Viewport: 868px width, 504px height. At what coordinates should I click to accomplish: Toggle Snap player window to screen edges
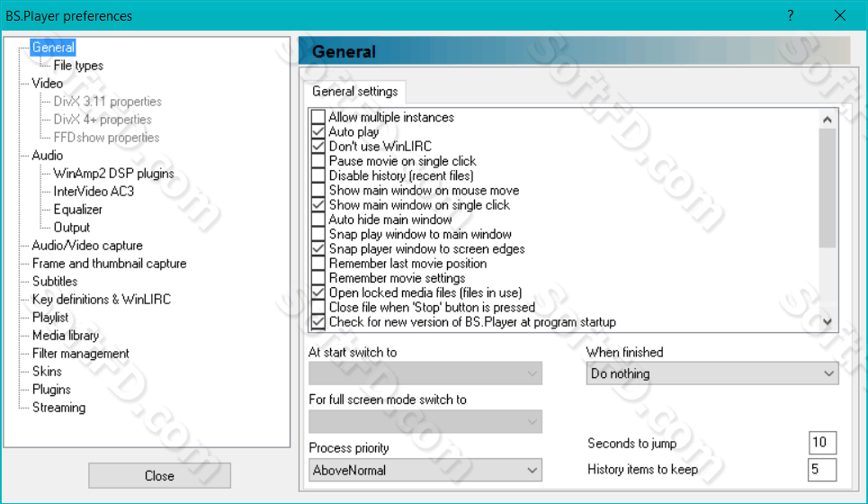318,248
